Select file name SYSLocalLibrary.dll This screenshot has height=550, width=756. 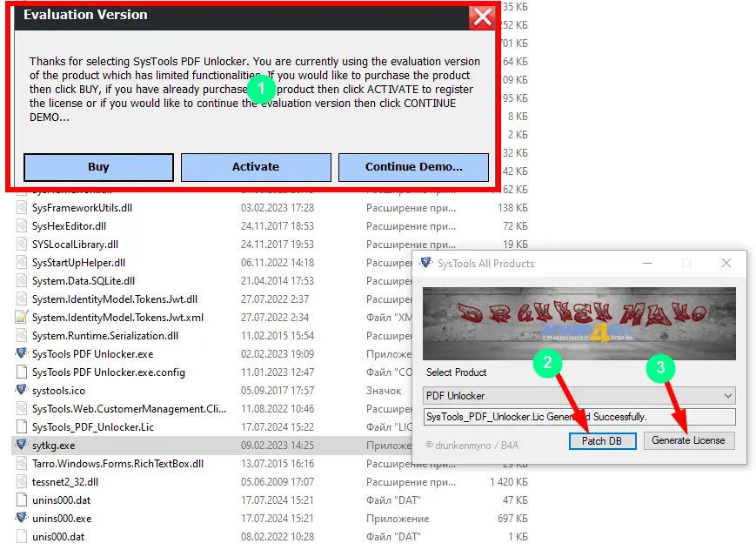point(75,245)
